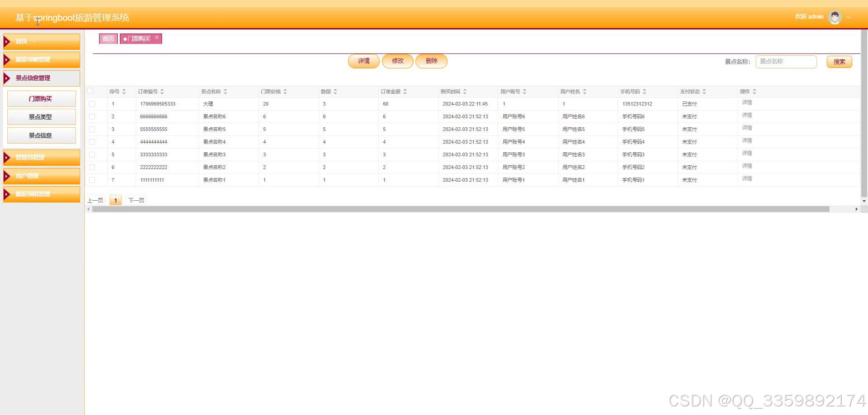Open 详情 link for 景点名称4 row
This screenshot has height=415, width=868.
[747, 141]
